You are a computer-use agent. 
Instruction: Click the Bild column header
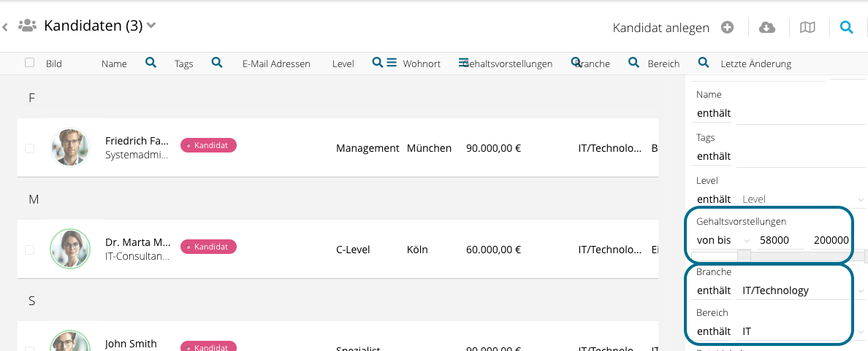(x=53, y=64)
